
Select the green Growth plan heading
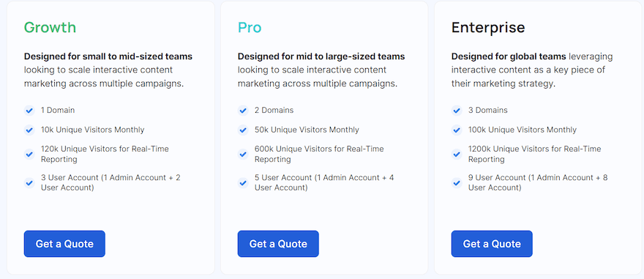50,28
